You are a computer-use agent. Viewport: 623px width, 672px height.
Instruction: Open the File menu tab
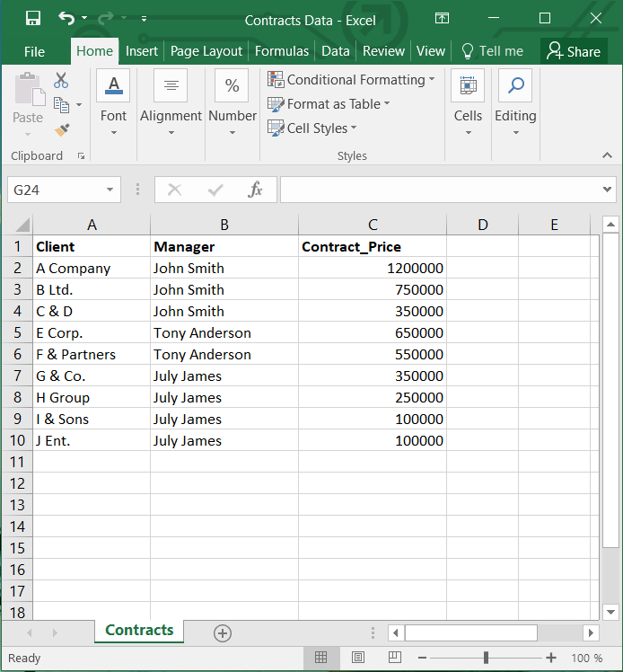34,51
